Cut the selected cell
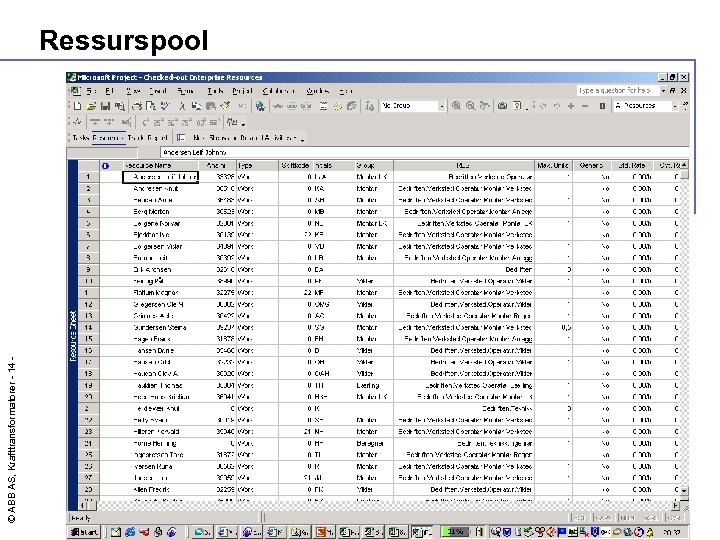This screenshot has height=540, width=720. (182, 106)
